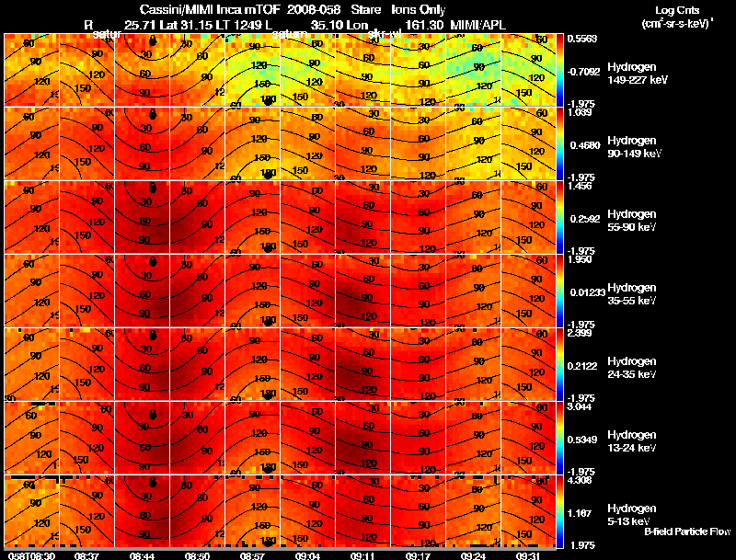Click the '09:04' time axis label
Screen dimensions: 736x560
pyautogui.click(x=307, y=555)
